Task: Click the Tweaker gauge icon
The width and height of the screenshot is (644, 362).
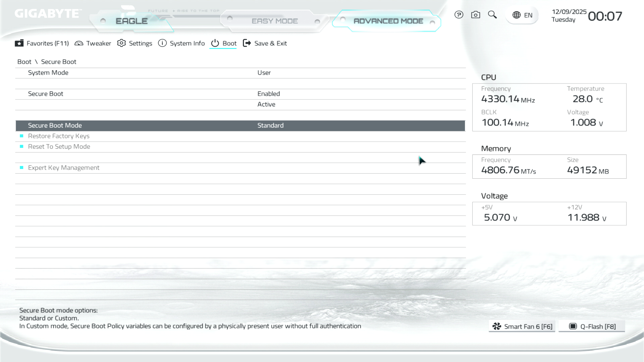Action: tap(79, 43)
